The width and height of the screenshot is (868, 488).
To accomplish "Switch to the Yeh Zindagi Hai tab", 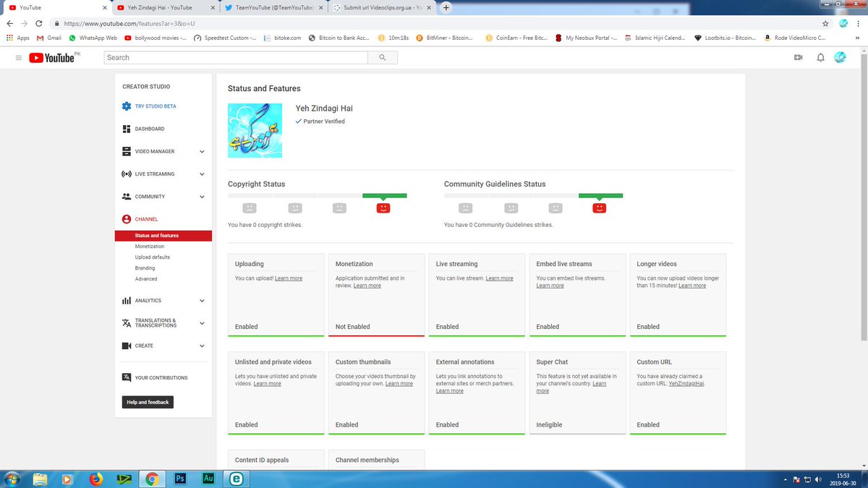I will [165, 8].
